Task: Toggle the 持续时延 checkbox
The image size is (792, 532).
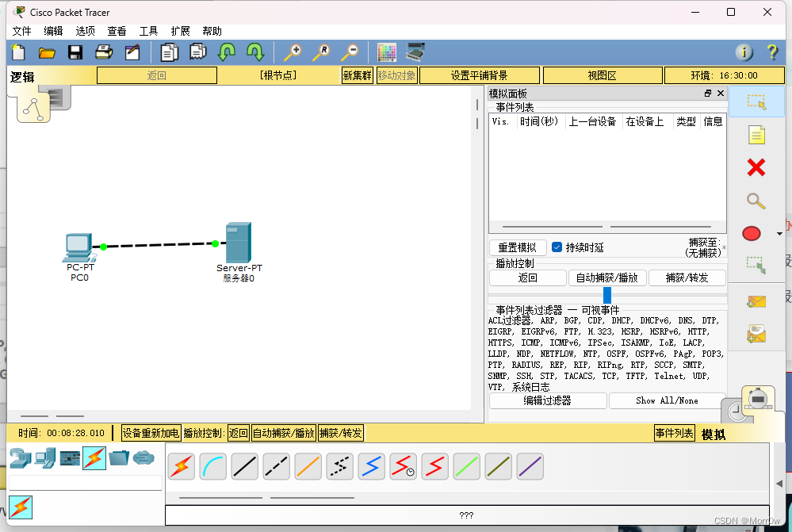Action: pos(557,247)
